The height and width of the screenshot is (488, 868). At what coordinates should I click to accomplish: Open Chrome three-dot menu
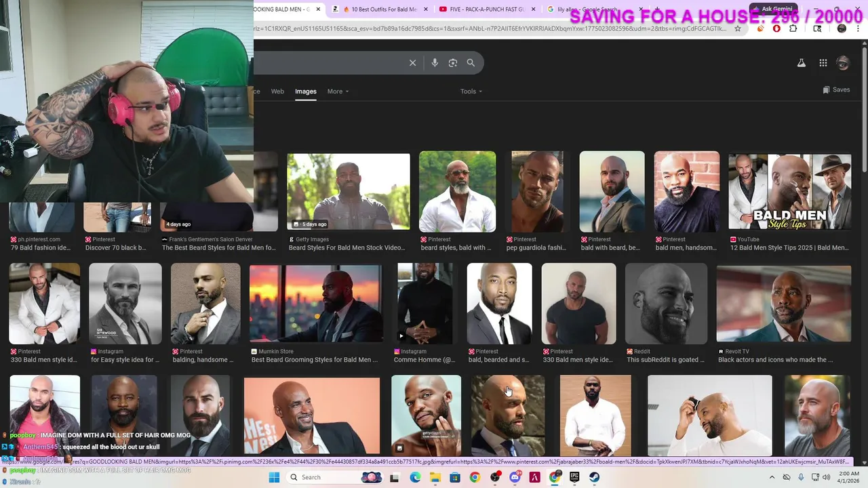coord(859,28)
